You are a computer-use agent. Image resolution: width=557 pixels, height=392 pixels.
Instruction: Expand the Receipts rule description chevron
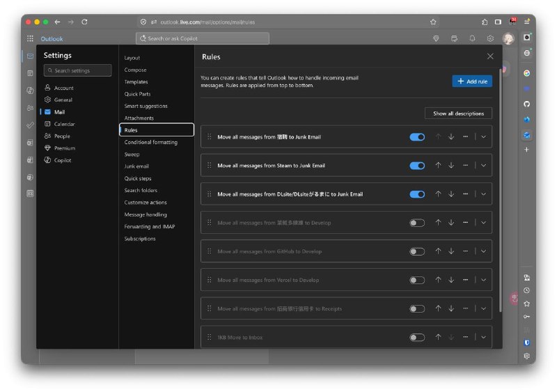(483, 309)
